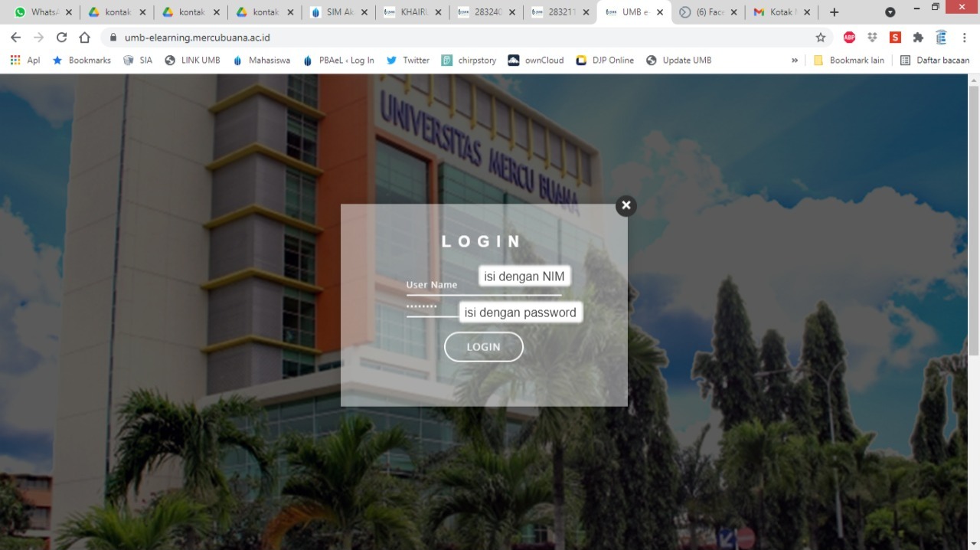This screenshot has height=550, width=980.
Task: Switch to the Facebook tab
Action: [x=709, y=12]
